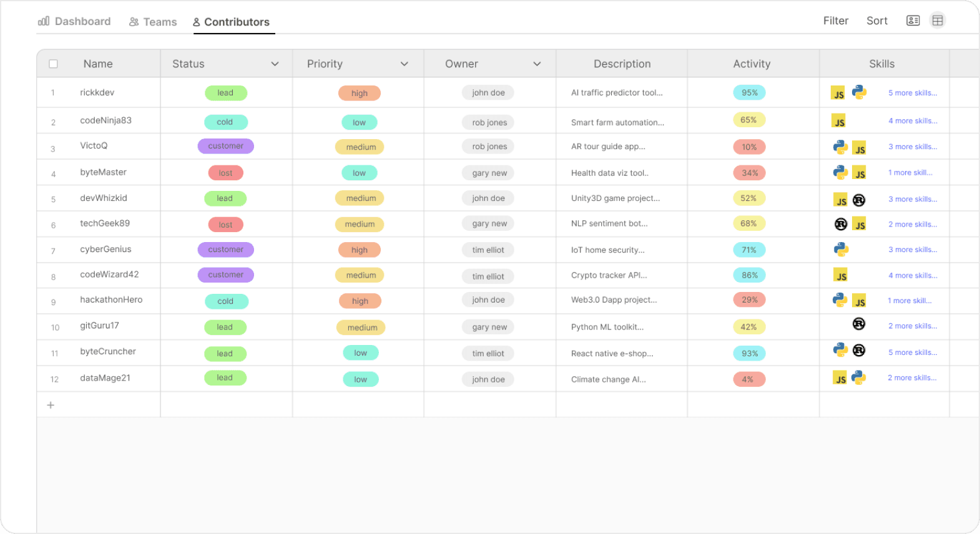Viewport: 980px width, 534px height.
Task: Open '2 more skills' for gitGuru17
Action: pyautogui.click(x=913, y=326)
